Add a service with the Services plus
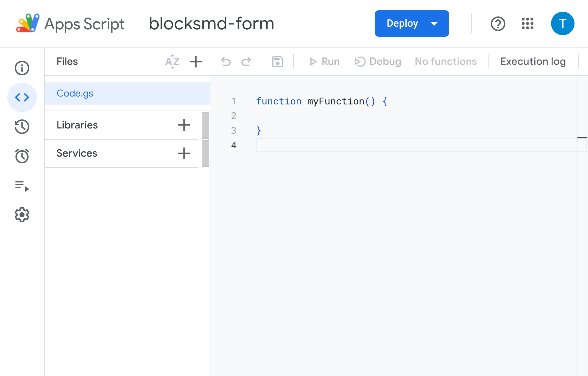 184,153
